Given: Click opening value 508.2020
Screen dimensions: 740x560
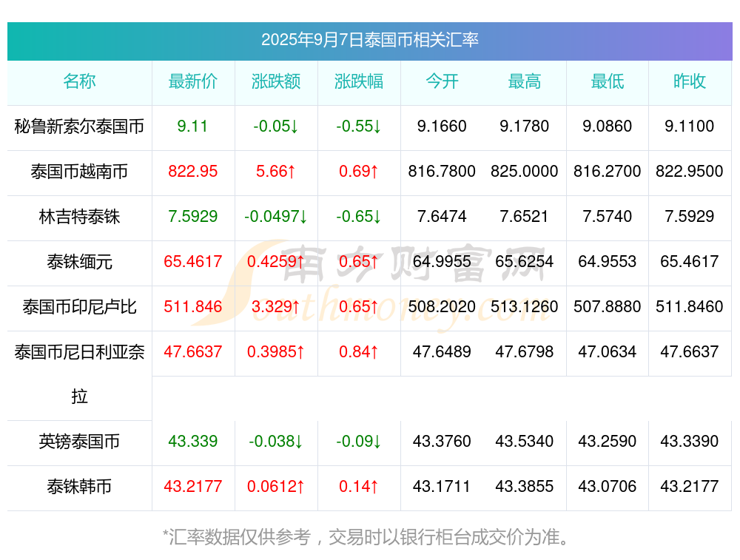Looking at the screenshot, I should click(x=442, y=307).
